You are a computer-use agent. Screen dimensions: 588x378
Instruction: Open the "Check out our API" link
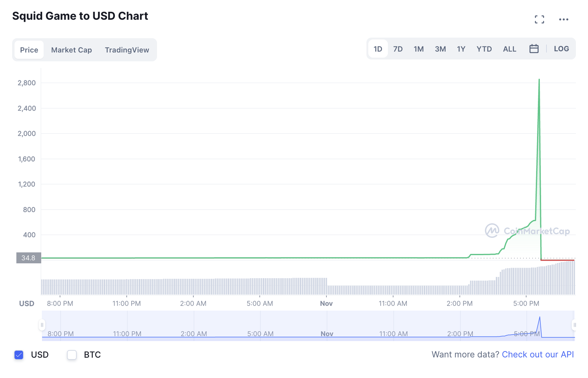(538, 354)
